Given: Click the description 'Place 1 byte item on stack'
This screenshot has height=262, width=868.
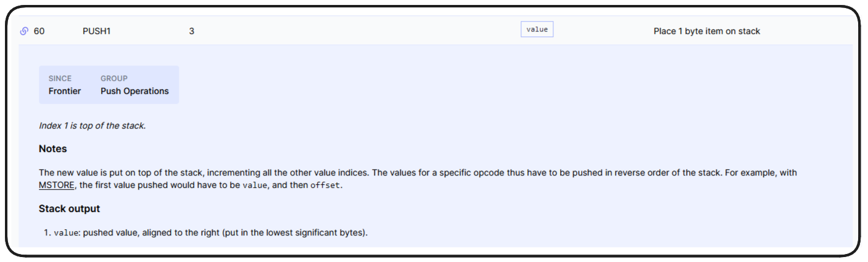Looking at the screenshot, I should pyautogui.click(x=706, y=31).
